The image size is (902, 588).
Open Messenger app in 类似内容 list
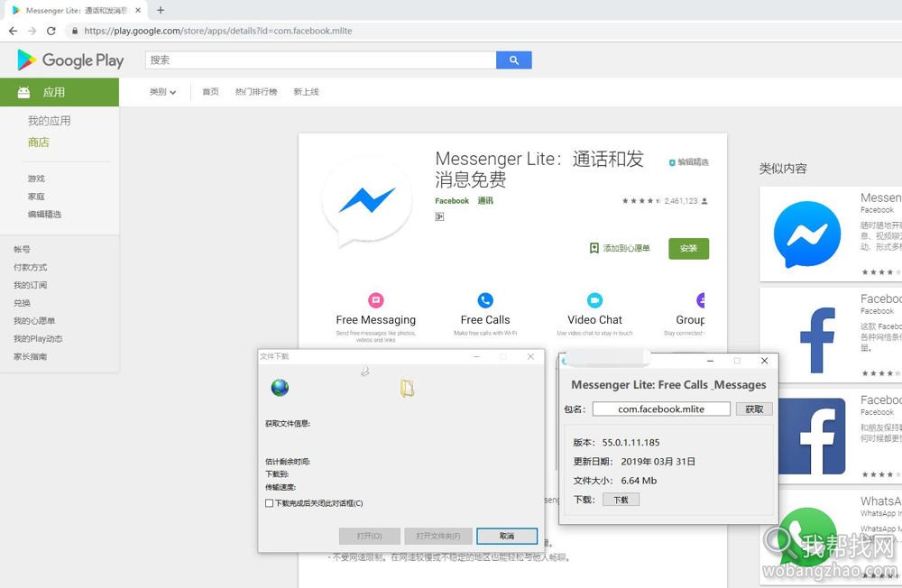pyautogui.click(x=831, y=234)
